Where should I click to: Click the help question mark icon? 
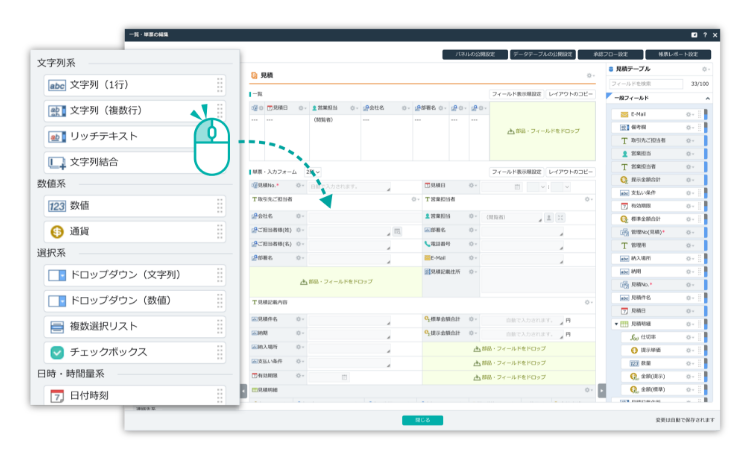tap(704, 35)
